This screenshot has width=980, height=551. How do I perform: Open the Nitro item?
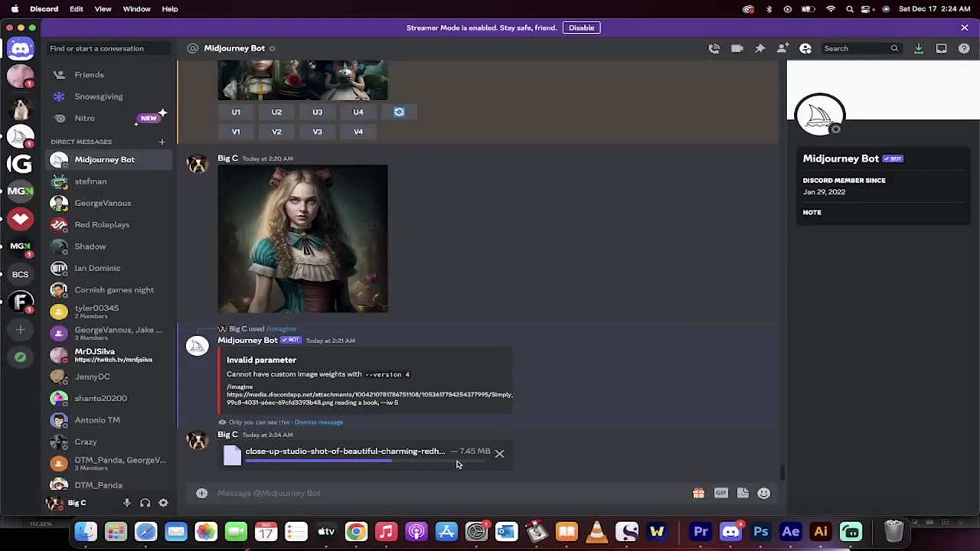point(110,119)
